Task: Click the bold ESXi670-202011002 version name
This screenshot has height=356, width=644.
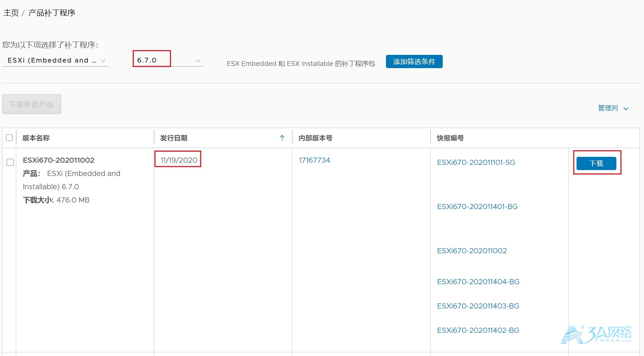Action: tap(59, 160)
